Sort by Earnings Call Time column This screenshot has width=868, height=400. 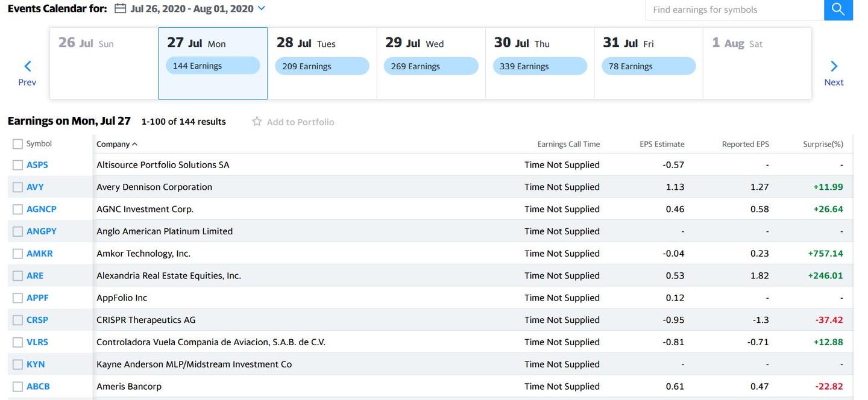click(568, 144)
